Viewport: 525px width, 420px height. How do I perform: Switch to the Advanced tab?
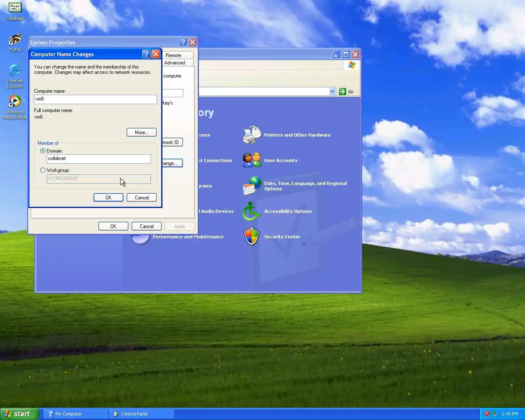174,63
